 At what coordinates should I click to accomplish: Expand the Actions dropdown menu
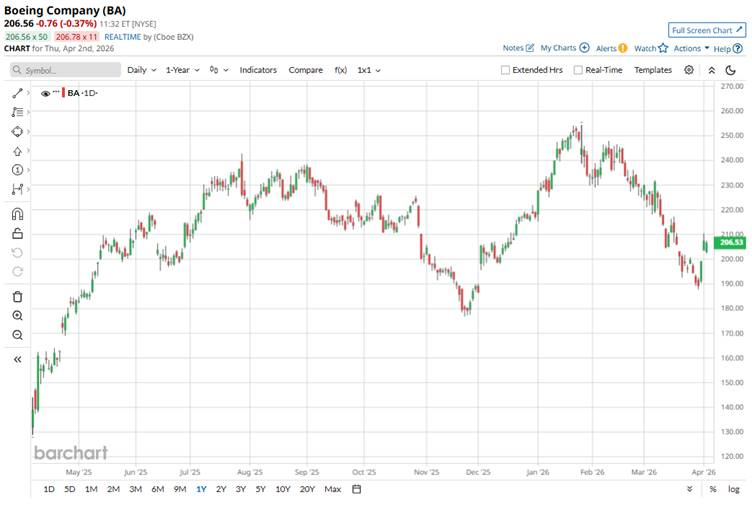pyautogui.click(x=691, y=48)
